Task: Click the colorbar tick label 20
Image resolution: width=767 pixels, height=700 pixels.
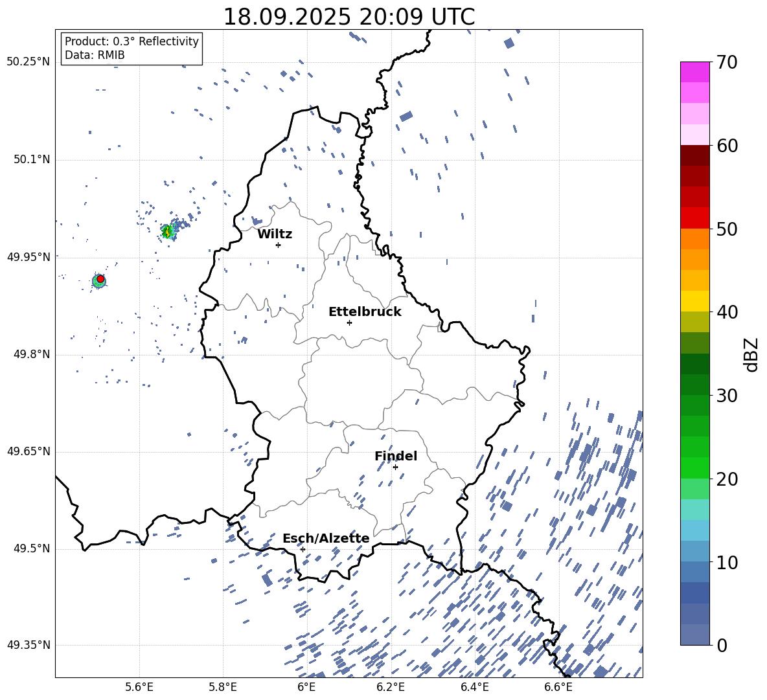Action: point(726,479)
